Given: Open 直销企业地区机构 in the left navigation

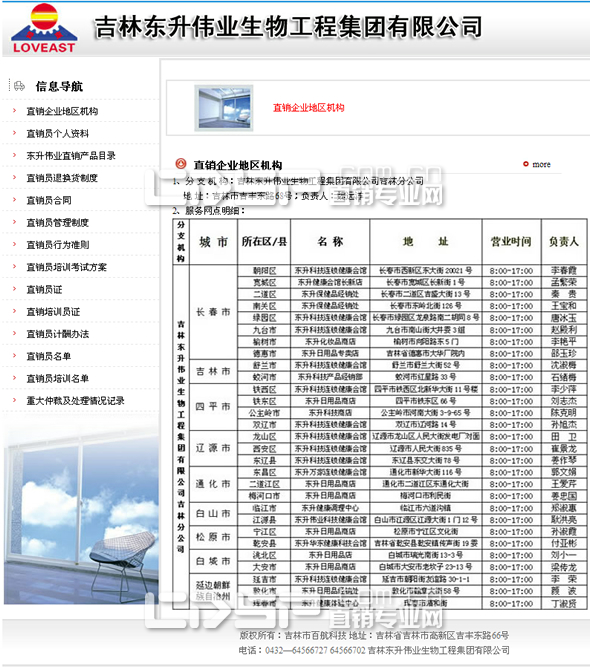Looking at the screenshot, I should click(x=62, y=111).
